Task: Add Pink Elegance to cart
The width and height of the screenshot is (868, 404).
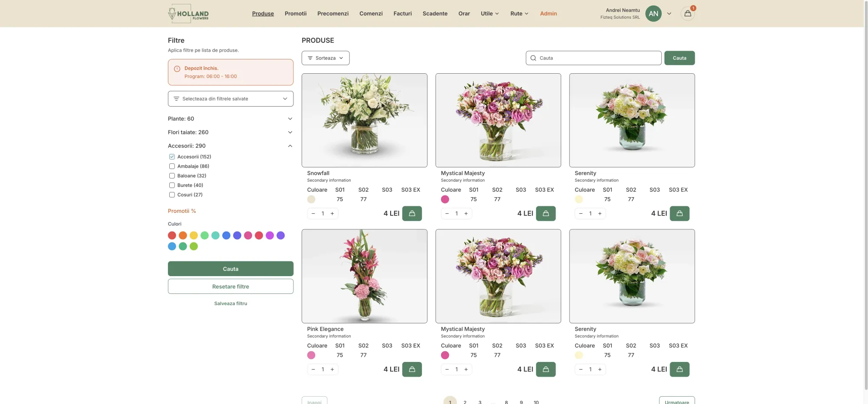Action: (x=411, y=369)
